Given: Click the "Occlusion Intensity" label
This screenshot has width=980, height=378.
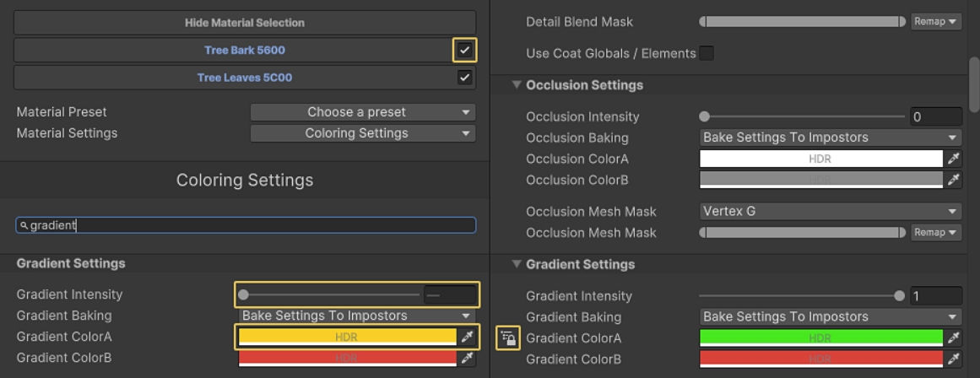Looking at the screenshot, I should click(582, 116).
